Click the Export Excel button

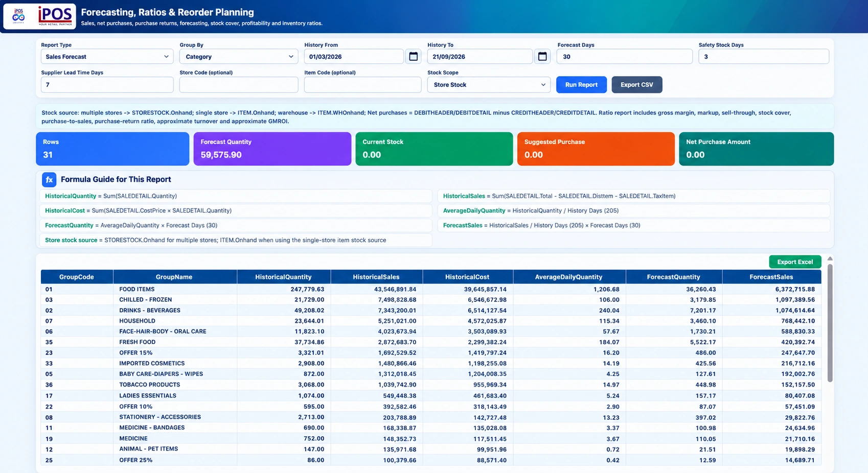[x=795, y=262]
